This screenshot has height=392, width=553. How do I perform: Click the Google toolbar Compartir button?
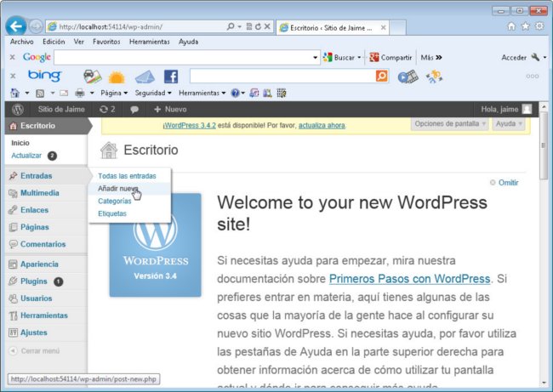point(391,58)
